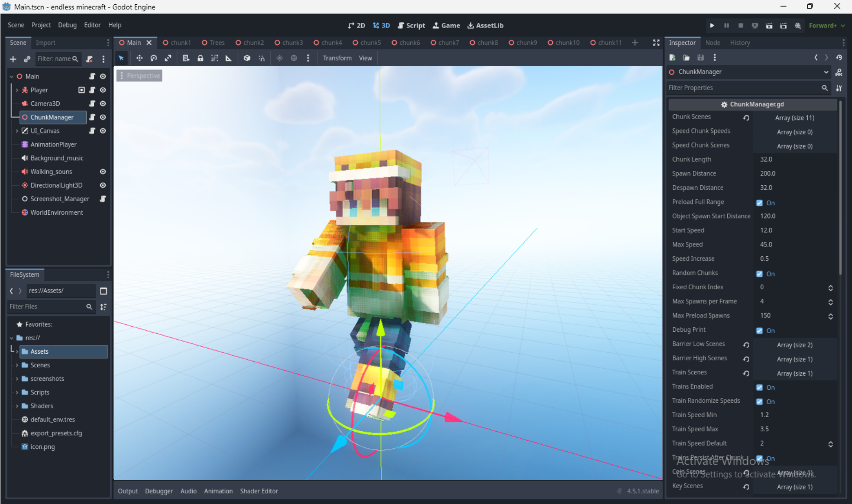This screenshot has height=504, width=852.
Task: Attach a script using Scene dock toolbar icon
Action: [90, 59]
